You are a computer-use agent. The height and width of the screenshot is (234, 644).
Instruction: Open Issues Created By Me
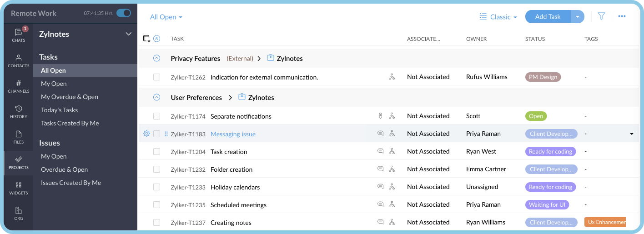click(x=71, y=183)
